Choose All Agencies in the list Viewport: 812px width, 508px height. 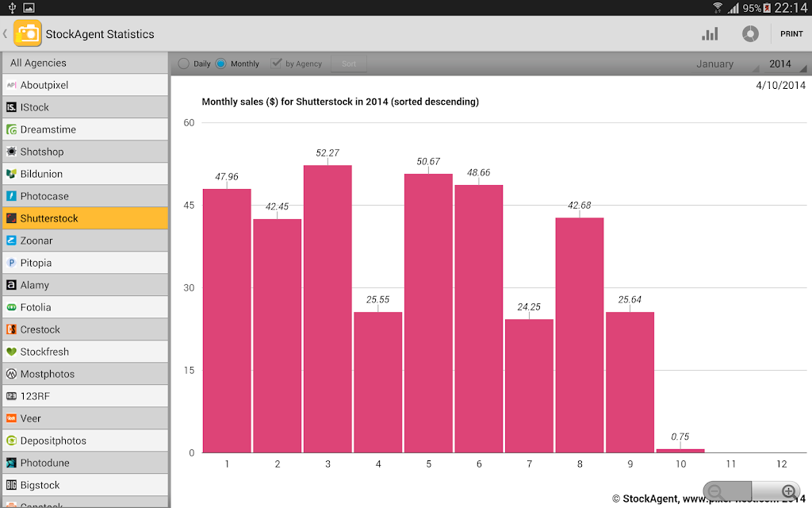(x=85, y=63)
